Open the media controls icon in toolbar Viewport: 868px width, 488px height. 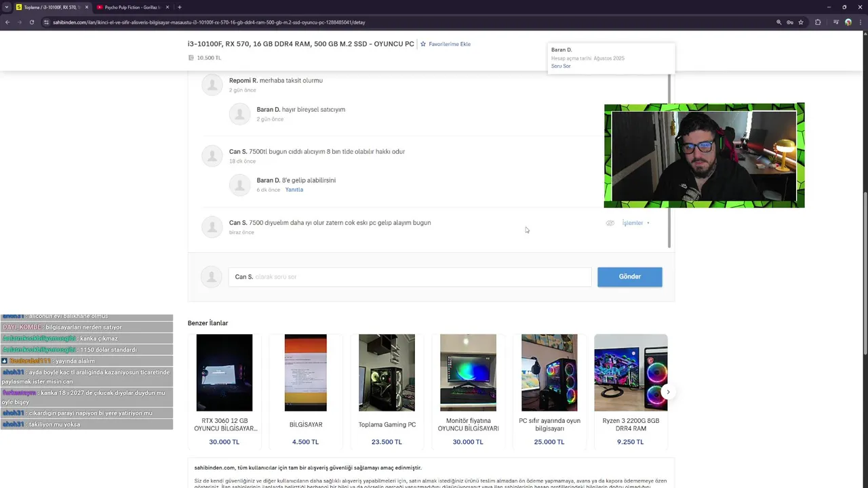point(835,22)
